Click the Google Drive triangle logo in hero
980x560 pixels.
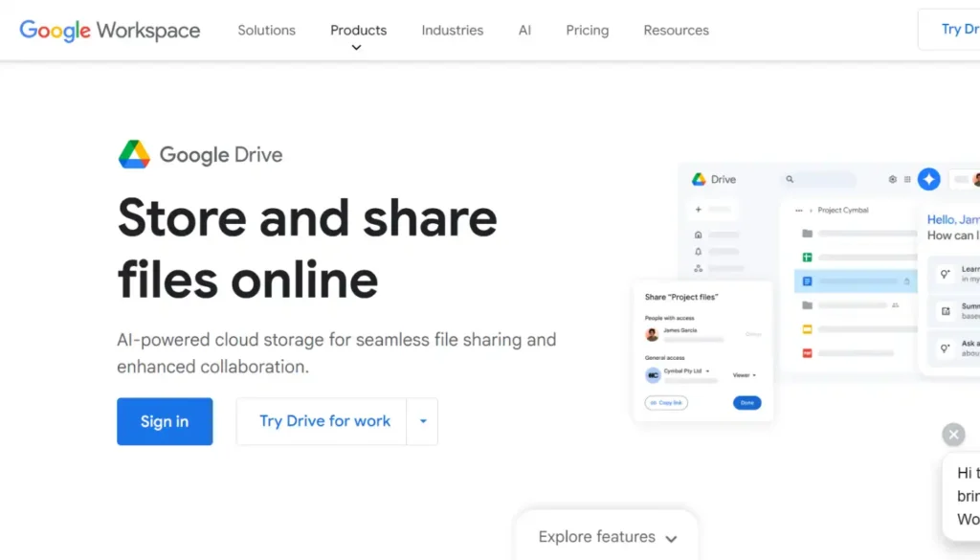pos(134,154)
